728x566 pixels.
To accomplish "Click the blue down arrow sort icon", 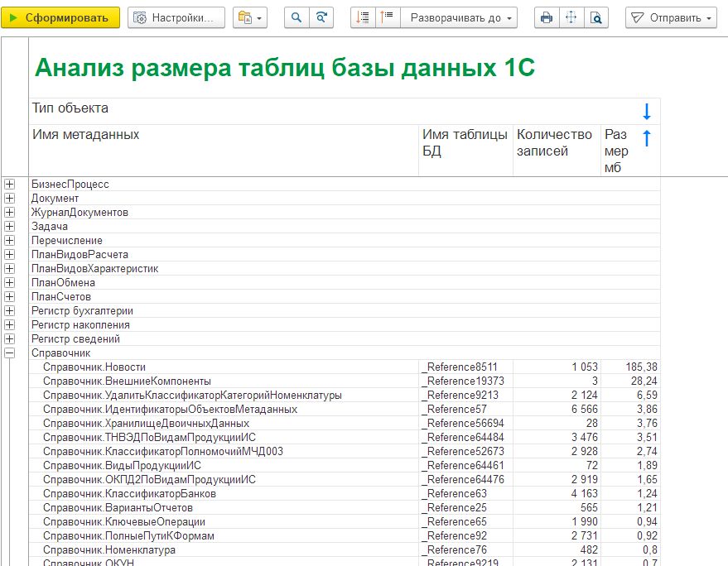I will point(646,112).
